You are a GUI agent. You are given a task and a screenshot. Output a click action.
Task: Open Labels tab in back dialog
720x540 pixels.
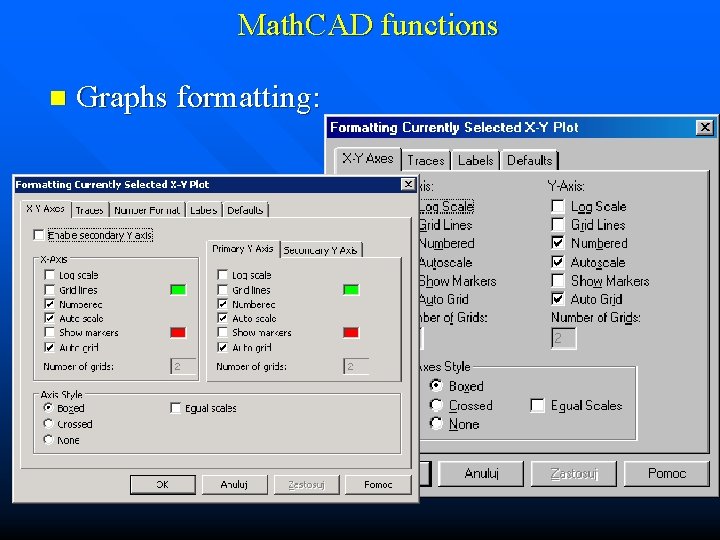476,160
